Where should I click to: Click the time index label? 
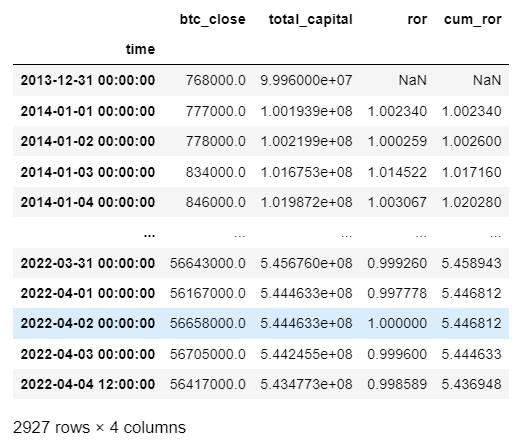140,49
